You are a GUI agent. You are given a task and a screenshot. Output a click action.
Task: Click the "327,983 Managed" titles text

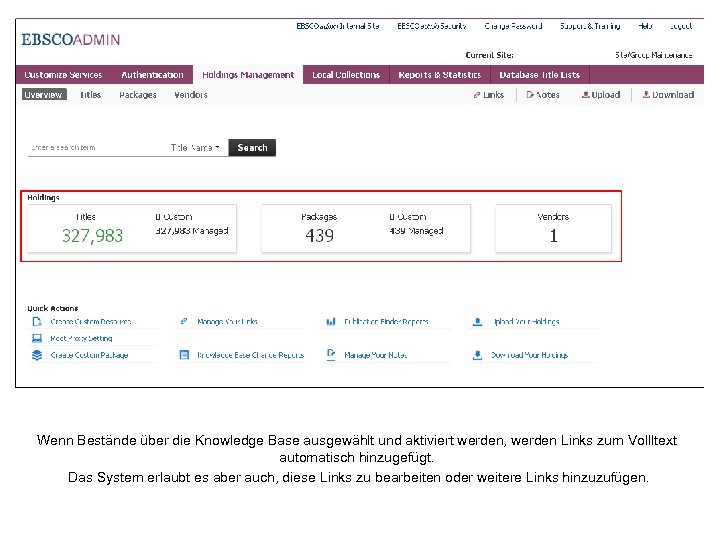click(x=191, y=231)
